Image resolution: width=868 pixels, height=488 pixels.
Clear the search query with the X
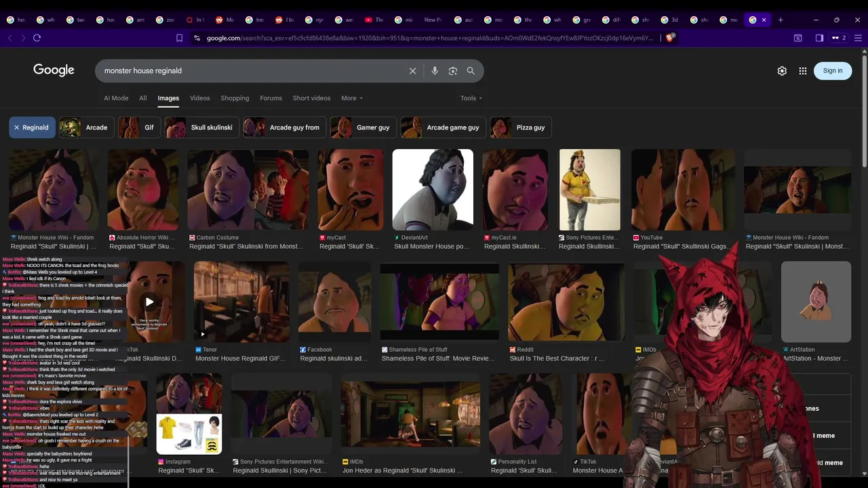click(412, 70)
